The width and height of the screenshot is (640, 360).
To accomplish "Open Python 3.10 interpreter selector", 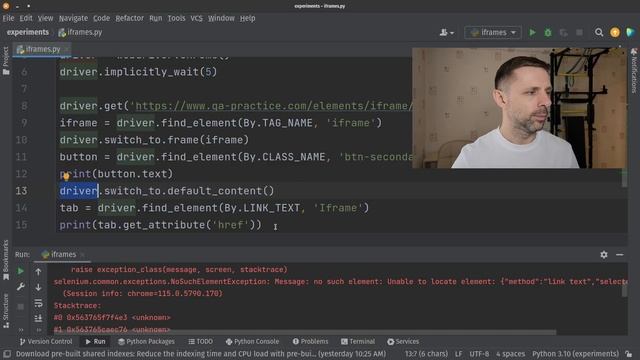I will (x=575, y=354).
